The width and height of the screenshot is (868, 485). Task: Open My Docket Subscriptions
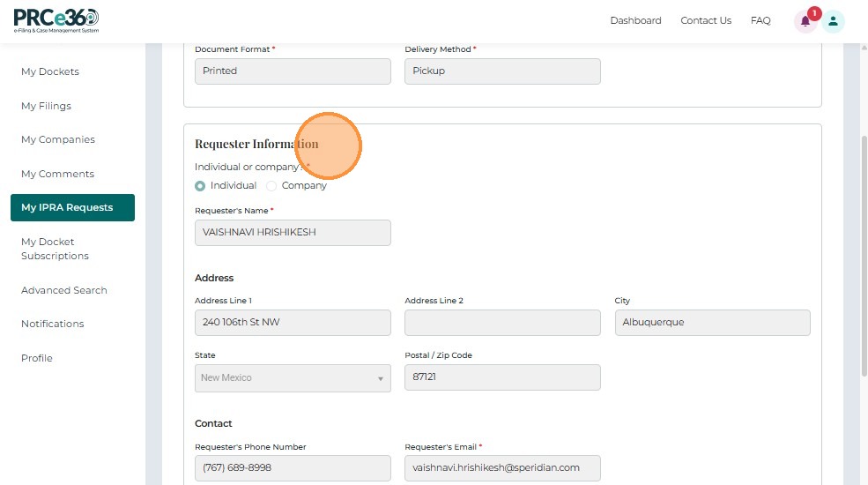pos(55,249)
